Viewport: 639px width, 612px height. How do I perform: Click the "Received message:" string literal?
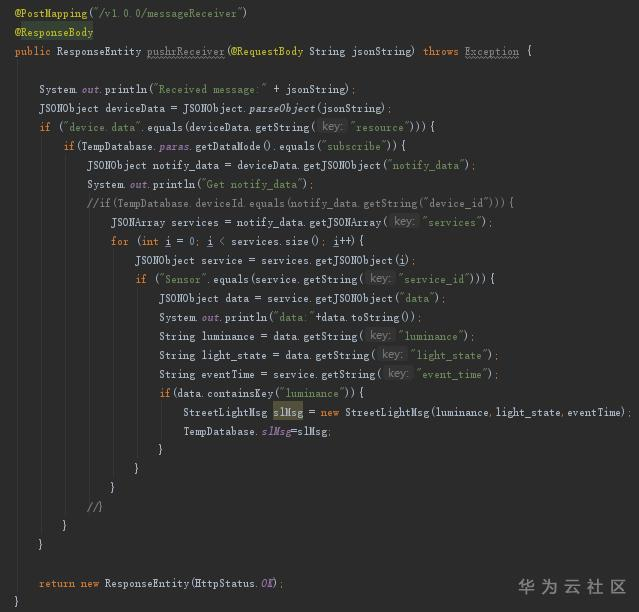[x=209, y=89]
